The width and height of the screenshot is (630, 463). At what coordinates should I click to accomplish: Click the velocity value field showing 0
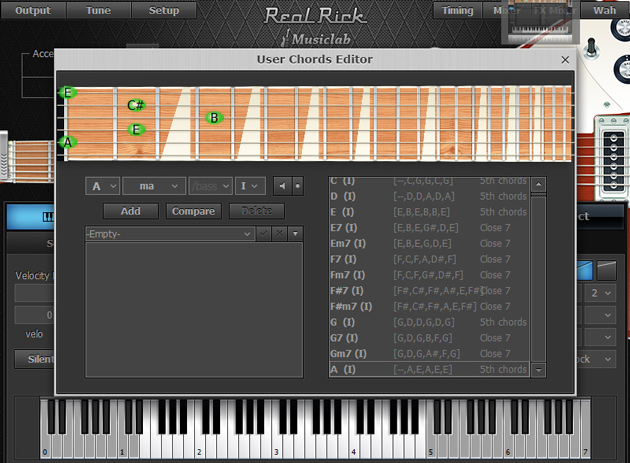35,315
